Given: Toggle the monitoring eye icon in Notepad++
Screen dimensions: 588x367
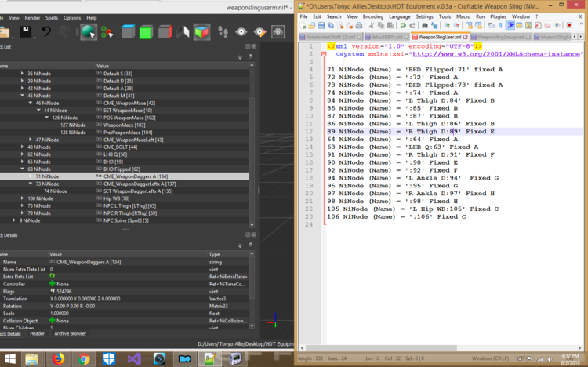Looking at the screenshot, I should coord(557,26).
